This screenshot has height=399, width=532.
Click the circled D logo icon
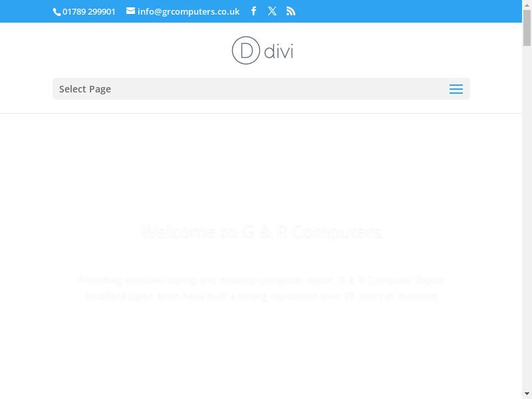[x=245, y=51]
